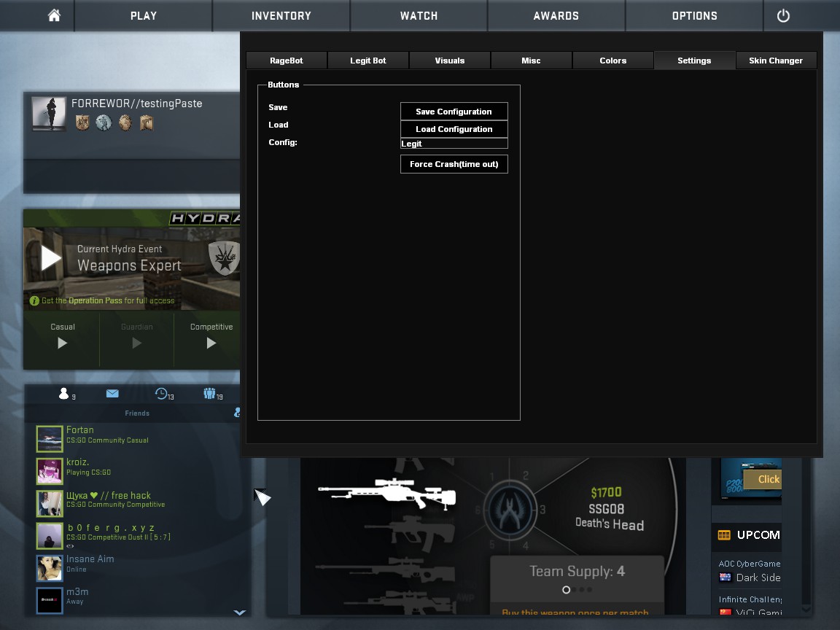Start Competitive mode play arrow
Screen dimensions: 840x630
[211, 343]
